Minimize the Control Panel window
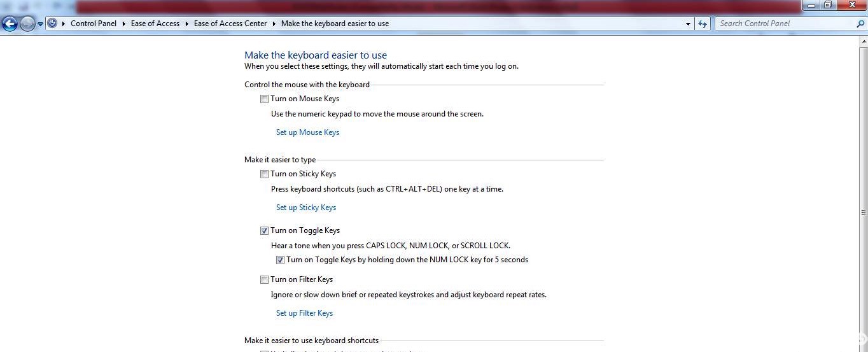 tap(811, 5)
